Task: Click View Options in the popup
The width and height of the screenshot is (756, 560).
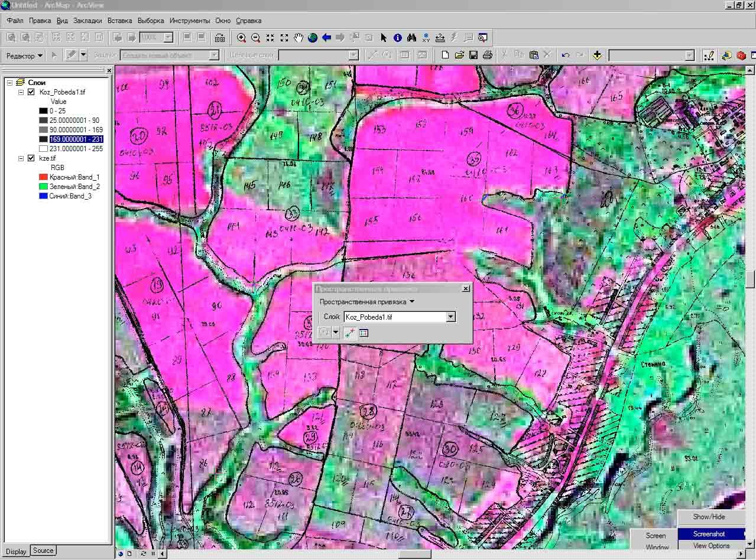Action: click(711, 546)
